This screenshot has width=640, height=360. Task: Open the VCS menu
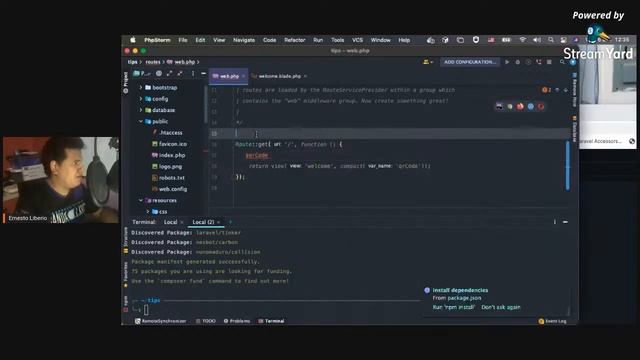357,40
